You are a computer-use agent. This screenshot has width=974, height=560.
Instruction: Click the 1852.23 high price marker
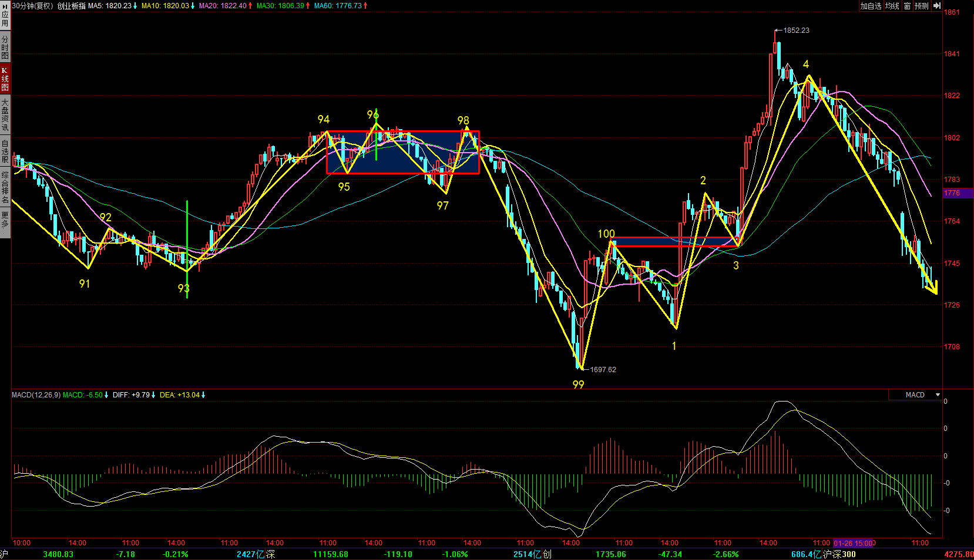[796, 31]
